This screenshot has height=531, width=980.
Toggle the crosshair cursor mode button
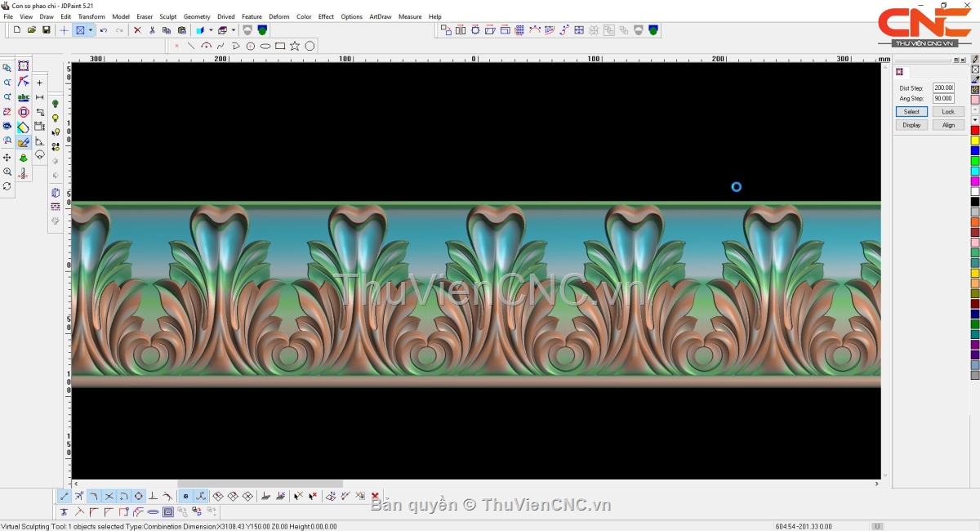[x=65, y=30]
